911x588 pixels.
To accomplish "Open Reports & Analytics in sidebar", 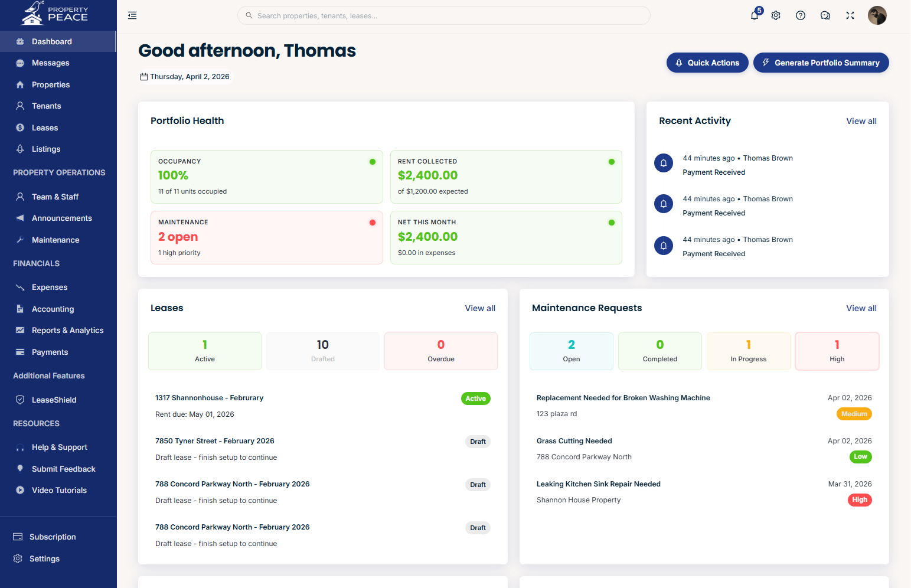I will pos(67,331).
